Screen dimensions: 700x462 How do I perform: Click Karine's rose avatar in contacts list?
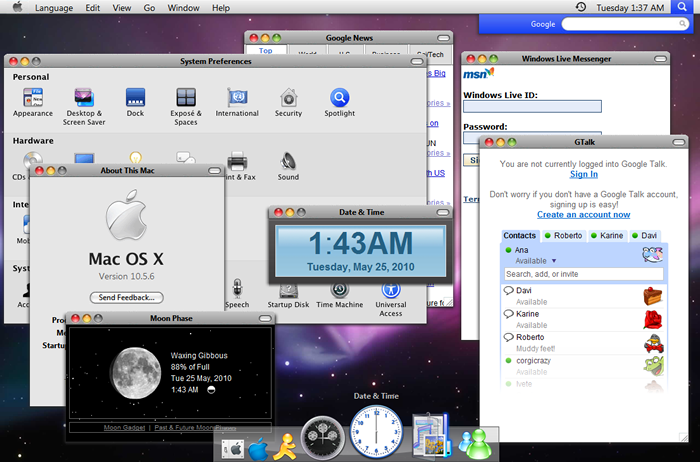coord(653,320)
